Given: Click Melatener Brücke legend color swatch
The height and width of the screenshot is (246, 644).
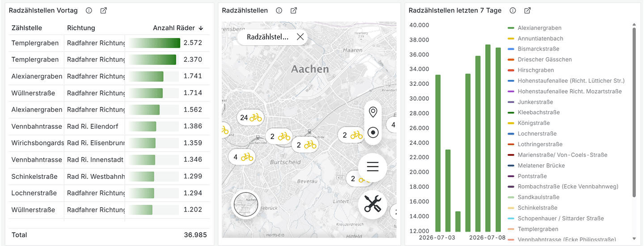Looking at the screenshot, I should (x=511, y=165).
